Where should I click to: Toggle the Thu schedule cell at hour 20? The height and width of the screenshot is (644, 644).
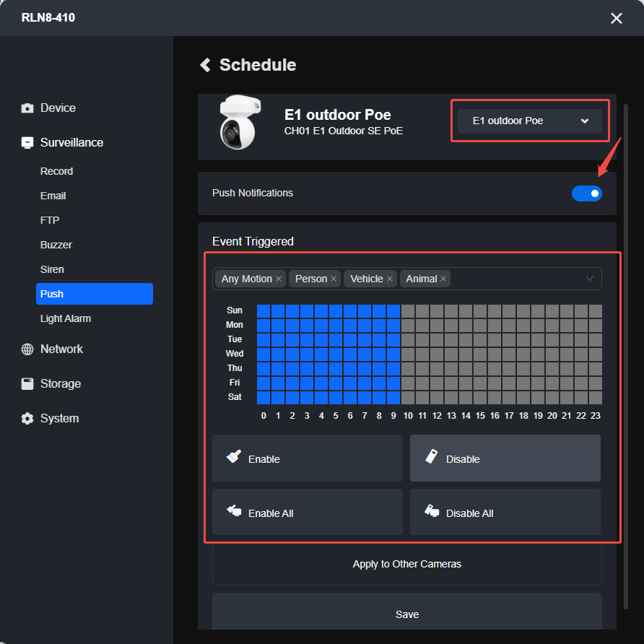point(552,369)
